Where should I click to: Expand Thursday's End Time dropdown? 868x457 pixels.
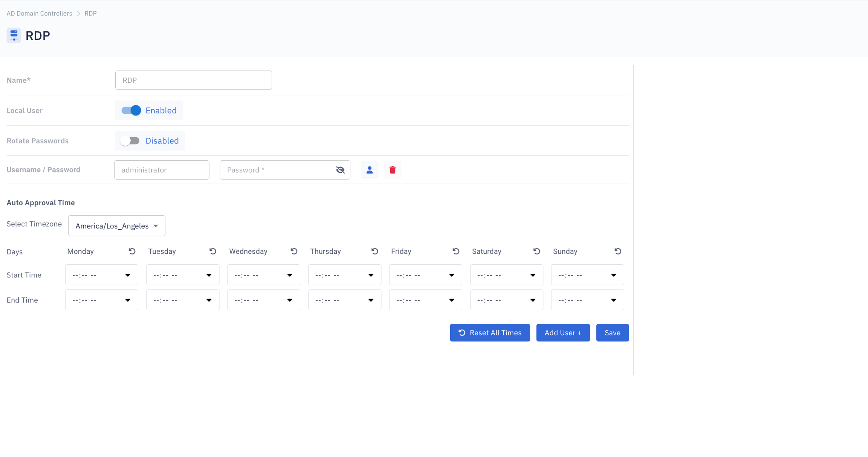point(344,300)
